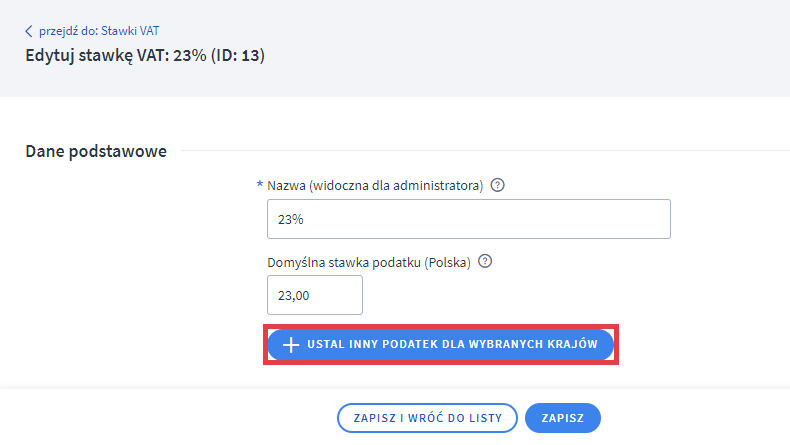Click the 'Dane podstawowe' section heading
This screenshot has height=445, width=790.
95,151
